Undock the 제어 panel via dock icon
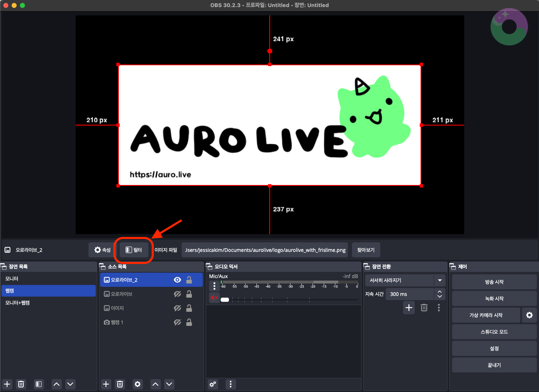This screenshot has height=392, width=539. tap(453, 266)
